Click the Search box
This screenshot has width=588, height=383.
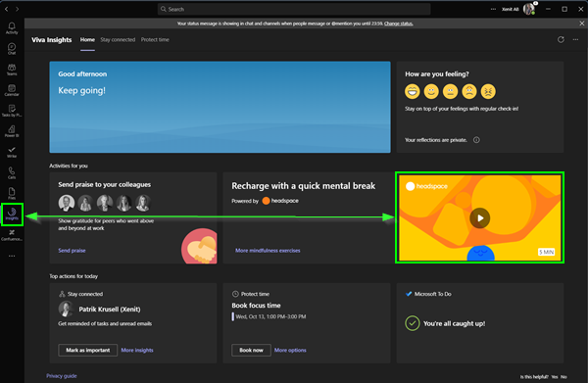pos(294,9)
